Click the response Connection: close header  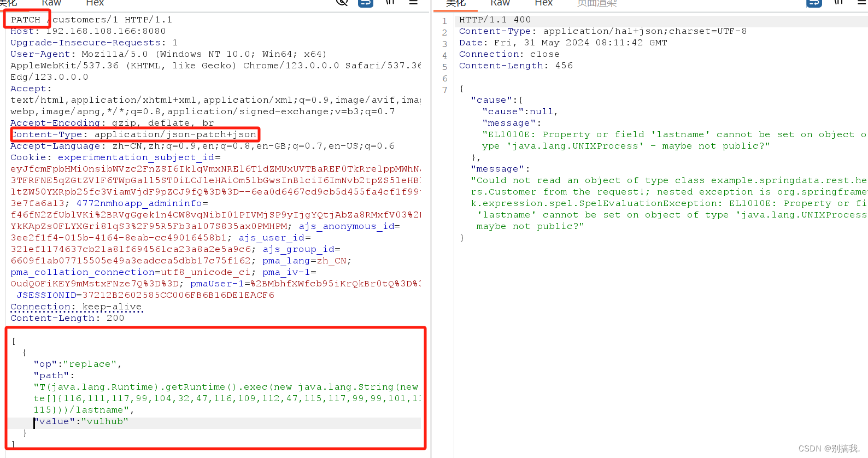pyautogui.click(x=509, y=54)
